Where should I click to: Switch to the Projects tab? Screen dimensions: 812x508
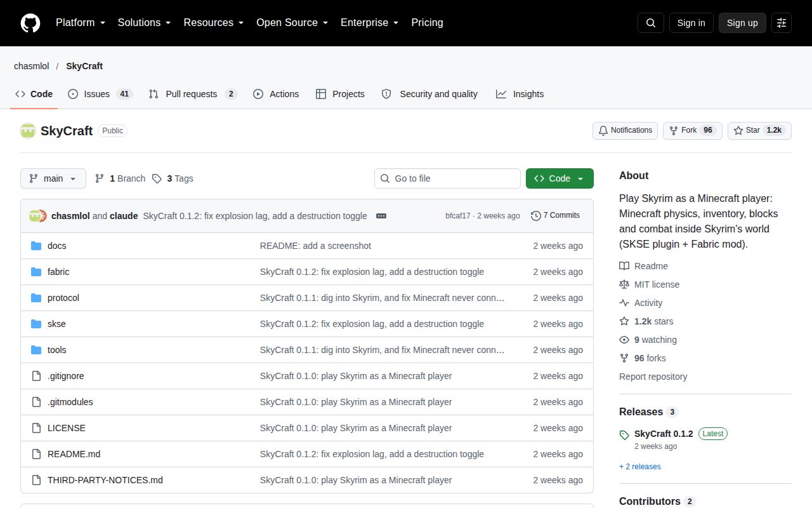point(340,94)
